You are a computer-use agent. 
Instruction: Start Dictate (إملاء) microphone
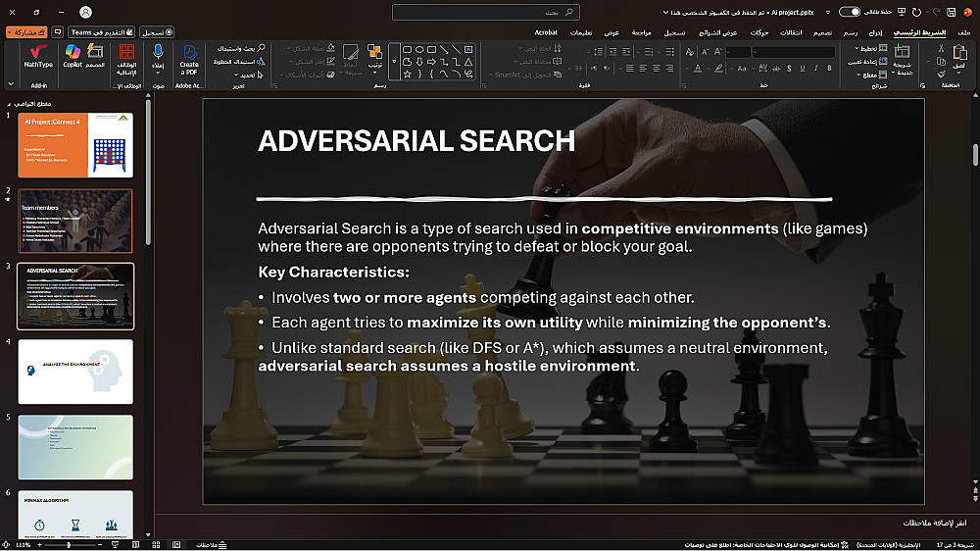[158, 60]
